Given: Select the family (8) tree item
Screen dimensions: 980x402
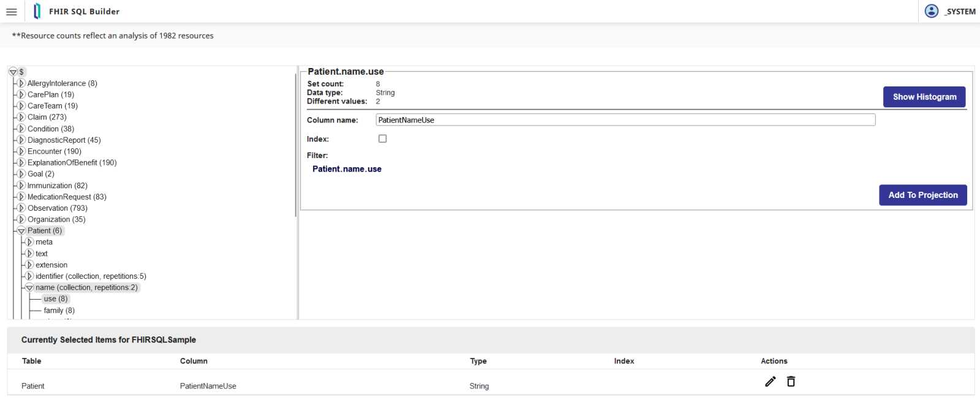Looking at the screenshot, I should pyautogui.click(x=59, y=311).
